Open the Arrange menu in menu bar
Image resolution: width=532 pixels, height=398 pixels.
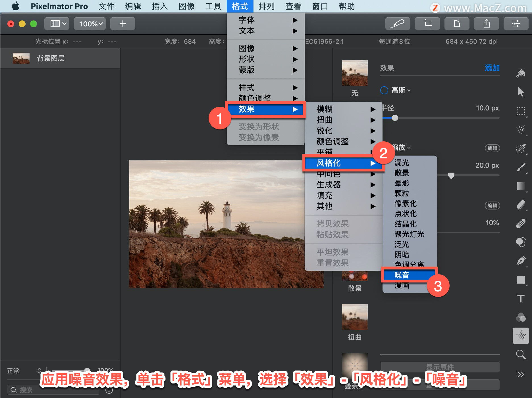tap(266, 6)
